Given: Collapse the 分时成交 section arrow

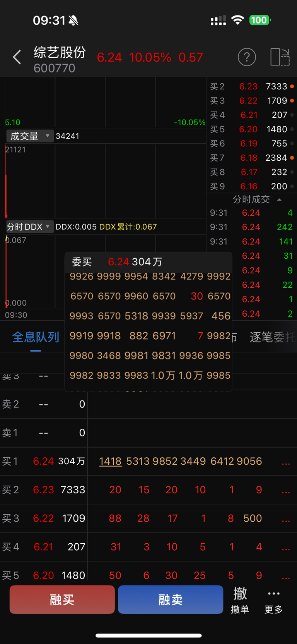Looking at the screenshot, I should (x=279, y=200).
